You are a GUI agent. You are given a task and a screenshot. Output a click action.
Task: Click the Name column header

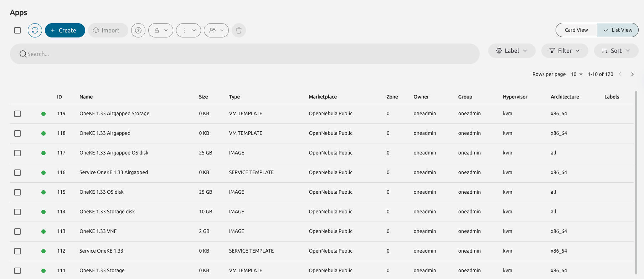pos(86,97)
